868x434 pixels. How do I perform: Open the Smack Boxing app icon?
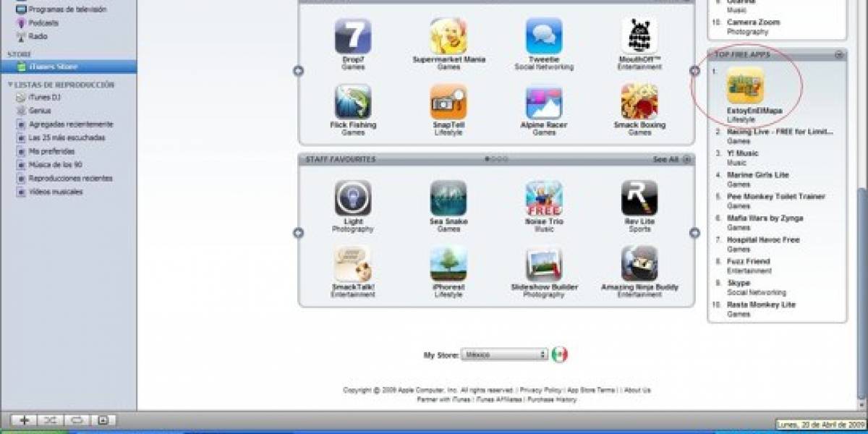coord(639,102)
